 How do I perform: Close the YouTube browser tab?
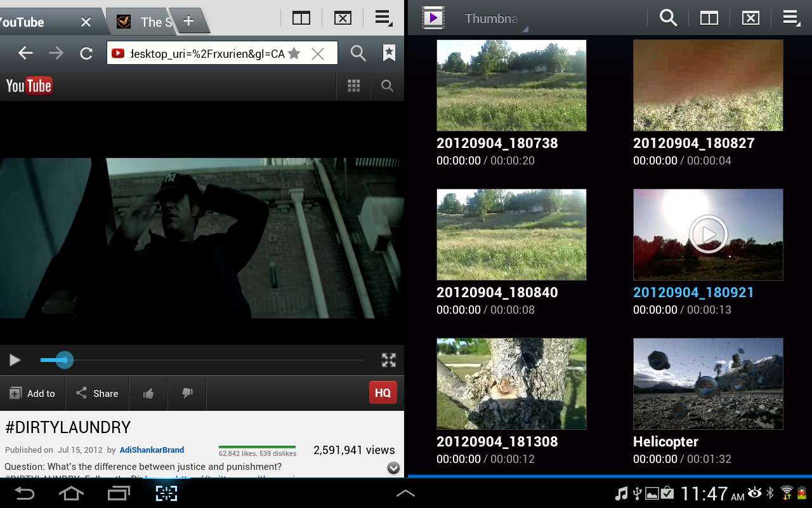coord(86,22)
